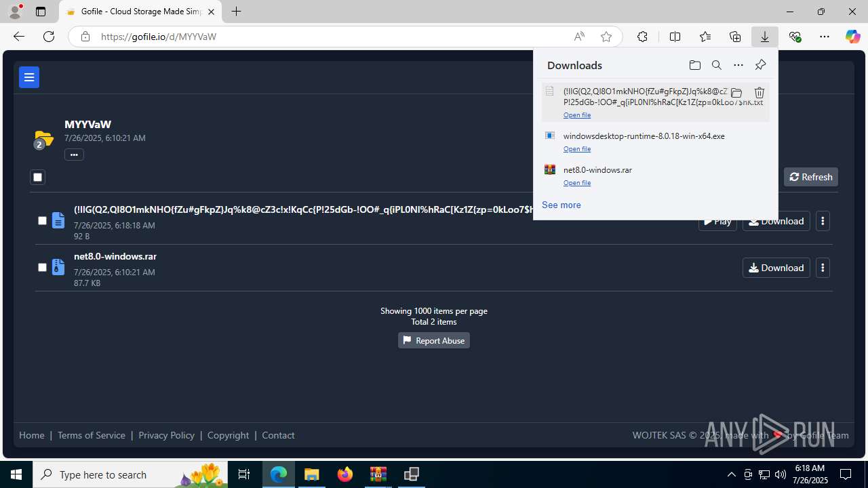Click the taskbar search box
868x488 pixels.
tap(130, 474)
